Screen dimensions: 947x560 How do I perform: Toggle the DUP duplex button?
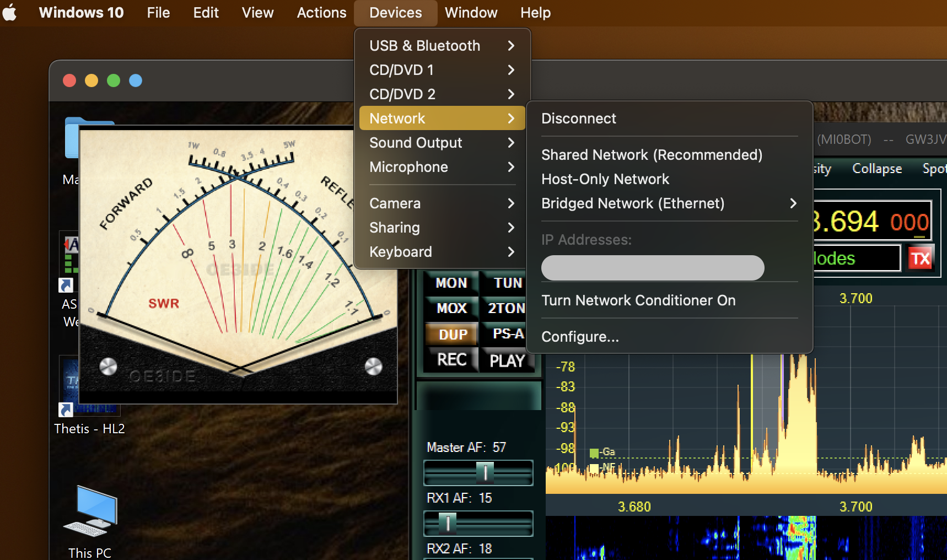(x=453, y=334)
